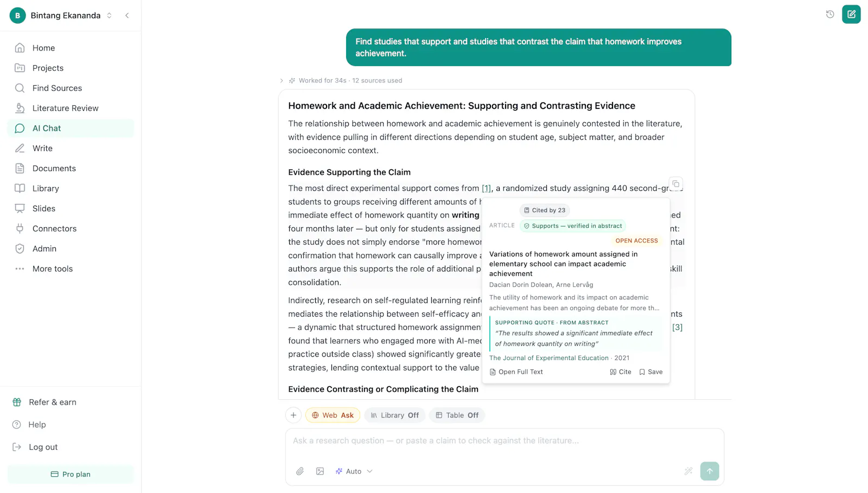Click the new chat compose icon

(x=851, y=15)
